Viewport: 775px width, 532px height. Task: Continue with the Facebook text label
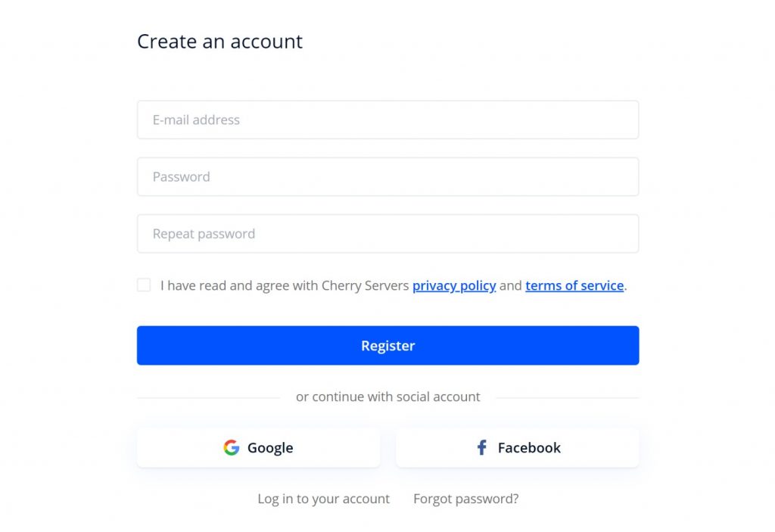point(529,448)
